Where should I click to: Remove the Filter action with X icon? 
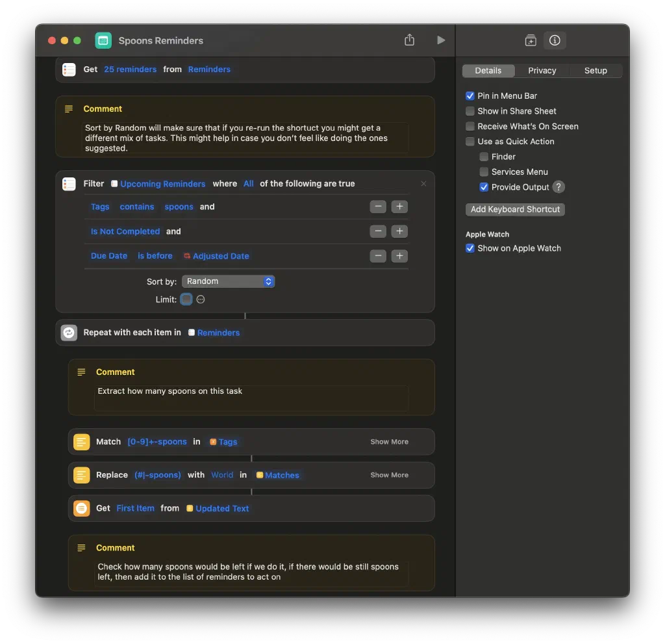[423, 184]
